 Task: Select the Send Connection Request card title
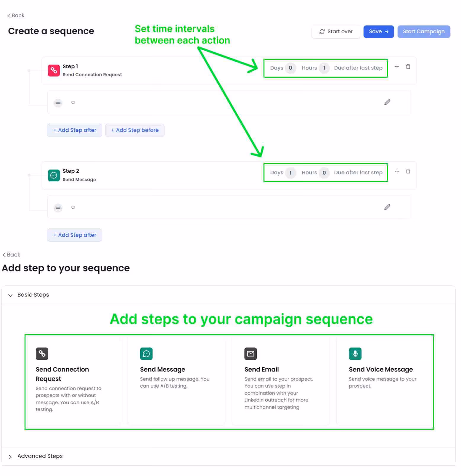[x=62, y=374]
